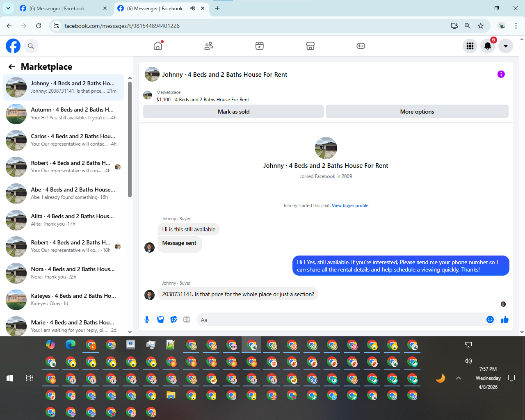
Task: Click the message input field Aa
Action: (x=340, y=320)
